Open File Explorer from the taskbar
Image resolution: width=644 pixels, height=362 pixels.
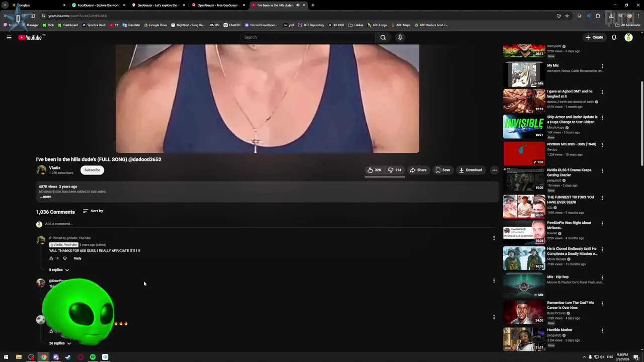[19, 357]
